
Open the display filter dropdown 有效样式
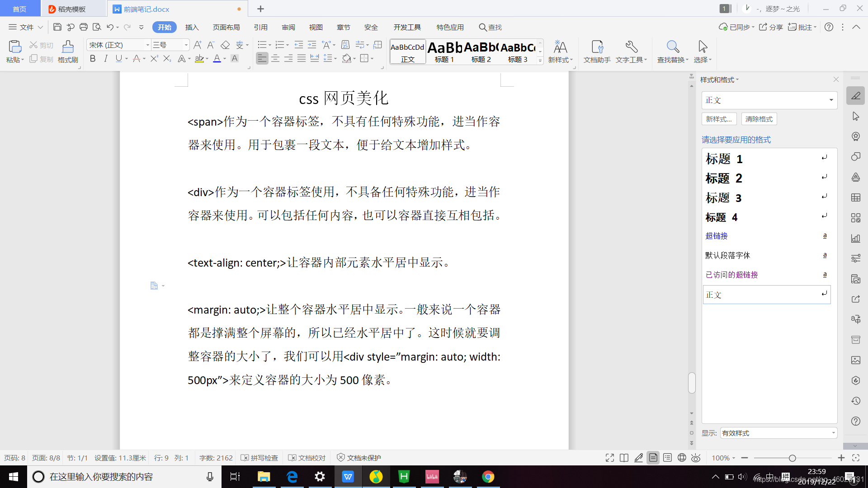(x=833, y=433)
